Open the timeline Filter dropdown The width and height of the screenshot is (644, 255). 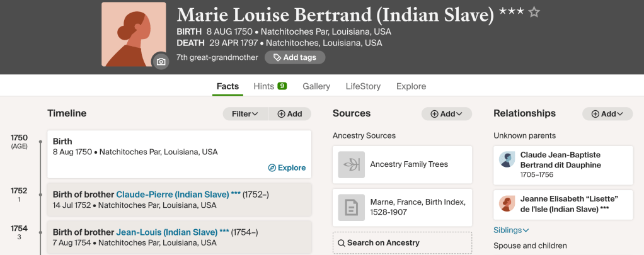point(245,114)
